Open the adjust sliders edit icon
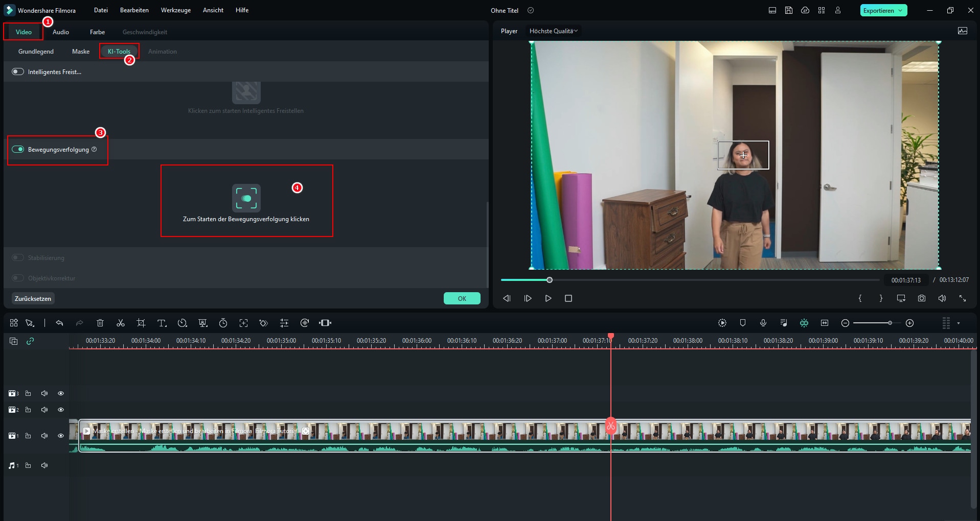Viewport: 980px width, 521px height. click(x=284, y=323)
